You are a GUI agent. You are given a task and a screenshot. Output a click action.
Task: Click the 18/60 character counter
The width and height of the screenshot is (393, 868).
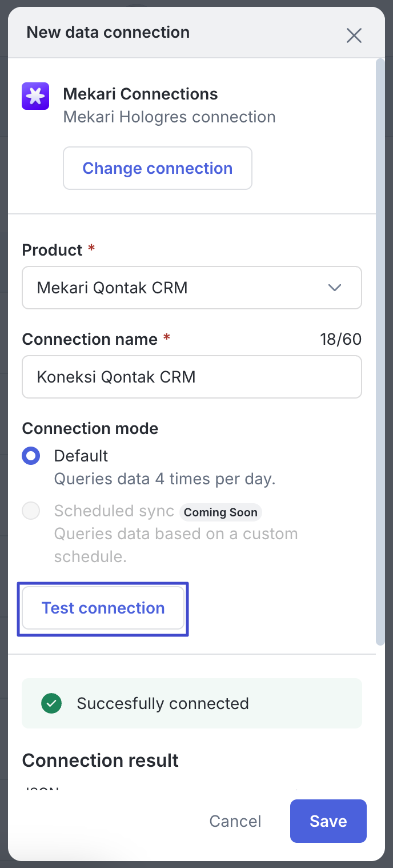(340, 339)
